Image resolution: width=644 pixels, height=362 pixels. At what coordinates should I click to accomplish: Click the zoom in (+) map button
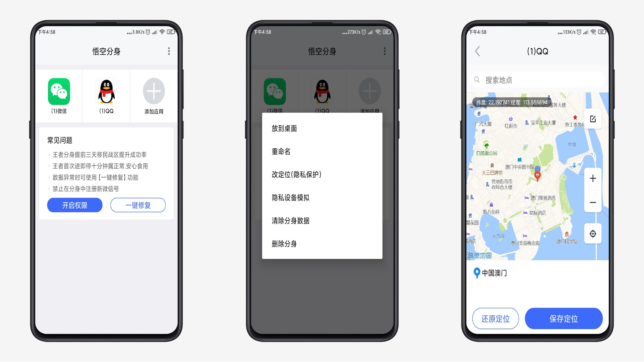(593, 178)
